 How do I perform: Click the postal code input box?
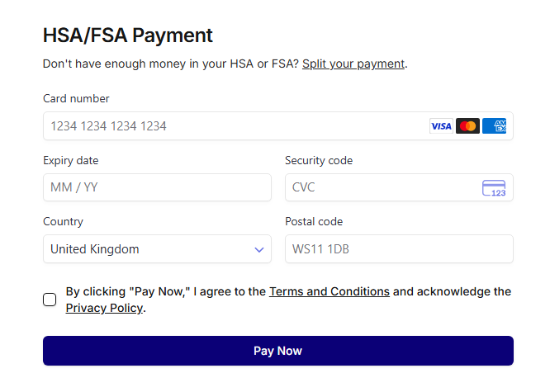(x=399, y=249)
